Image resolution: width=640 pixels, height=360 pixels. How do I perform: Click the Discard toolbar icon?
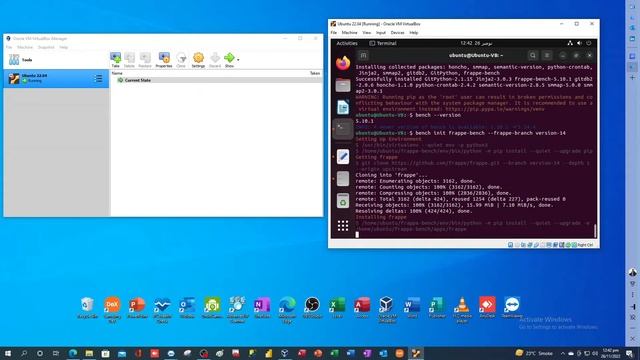point(215,60)
